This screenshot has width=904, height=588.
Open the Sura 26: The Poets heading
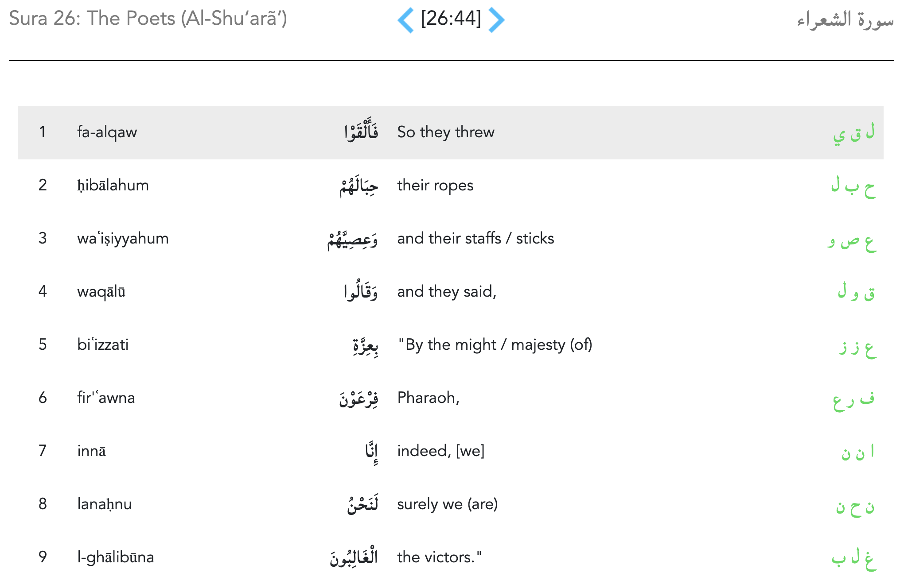(148, 19)
